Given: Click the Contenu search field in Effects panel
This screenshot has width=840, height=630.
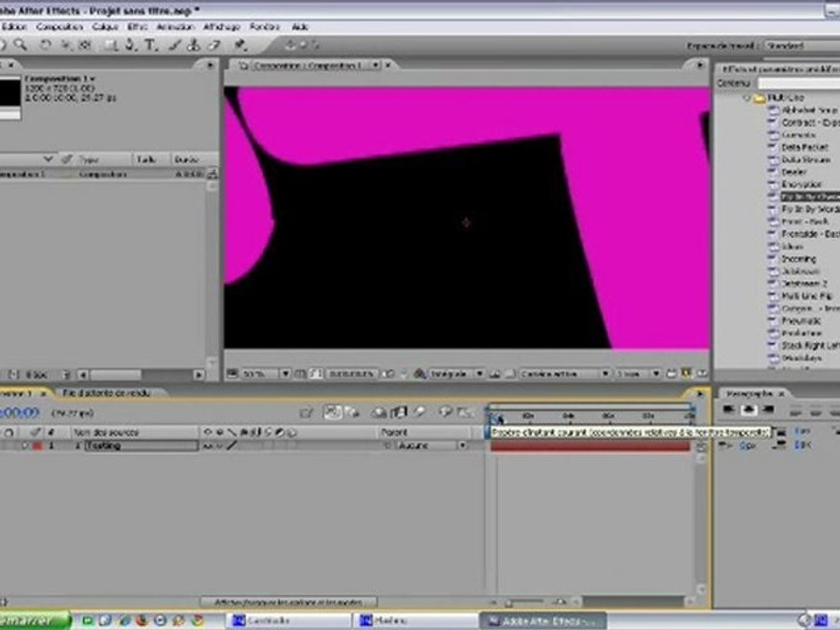Looking at the screenshot, I should click(x=799, y=84).
